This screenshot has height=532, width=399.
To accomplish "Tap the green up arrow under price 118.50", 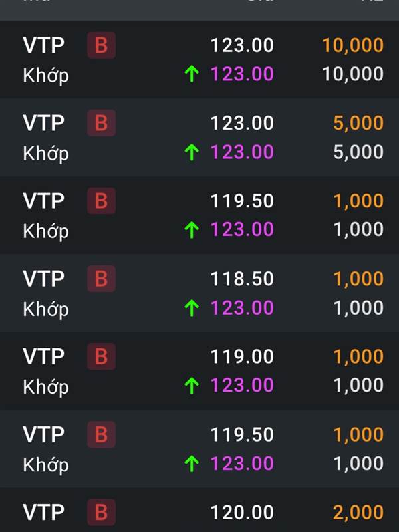I will click(x=192, y=308).
